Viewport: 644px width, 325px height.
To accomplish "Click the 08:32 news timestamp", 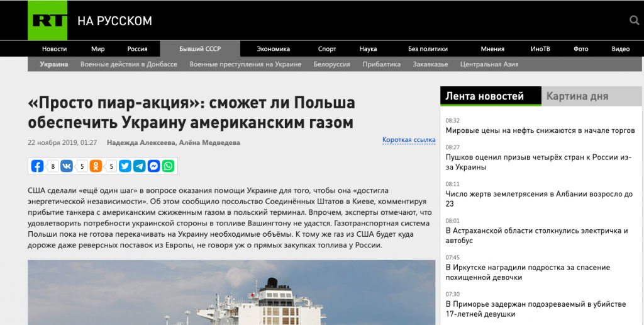I will [452, 120].
